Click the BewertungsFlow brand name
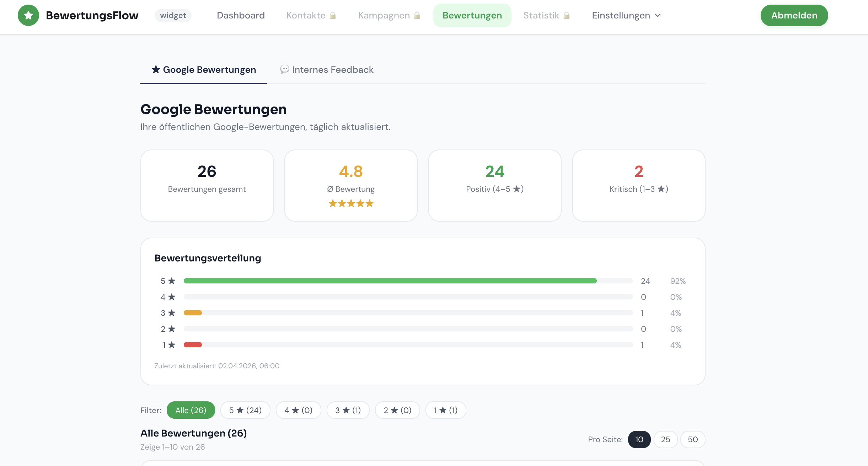 pos(92,15)
